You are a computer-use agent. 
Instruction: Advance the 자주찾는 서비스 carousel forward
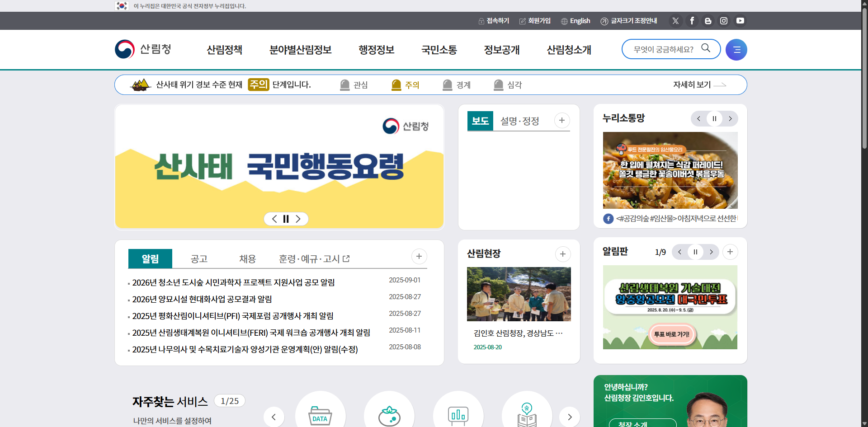tap(569, 417)
